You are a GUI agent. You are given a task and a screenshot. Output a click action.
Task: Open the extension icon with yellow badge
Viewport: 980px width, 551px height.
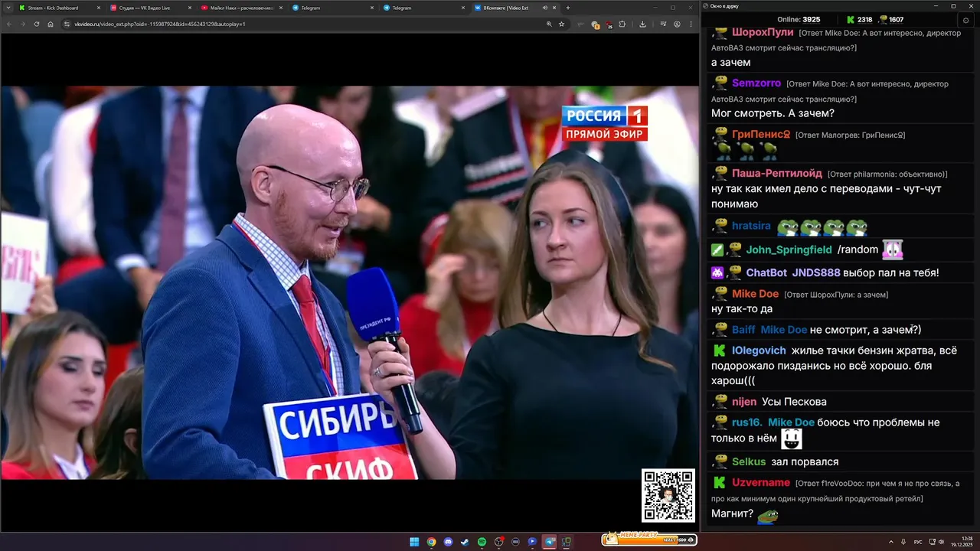pyautogui.click(x=595, y=24)
